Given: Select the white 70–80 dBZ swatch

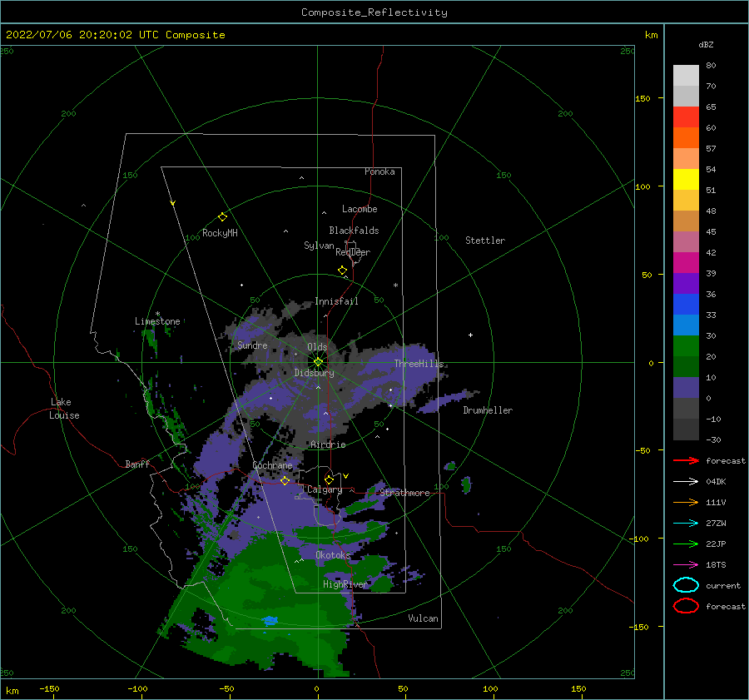Looking at the screenshot, I should tap(686, 75).
